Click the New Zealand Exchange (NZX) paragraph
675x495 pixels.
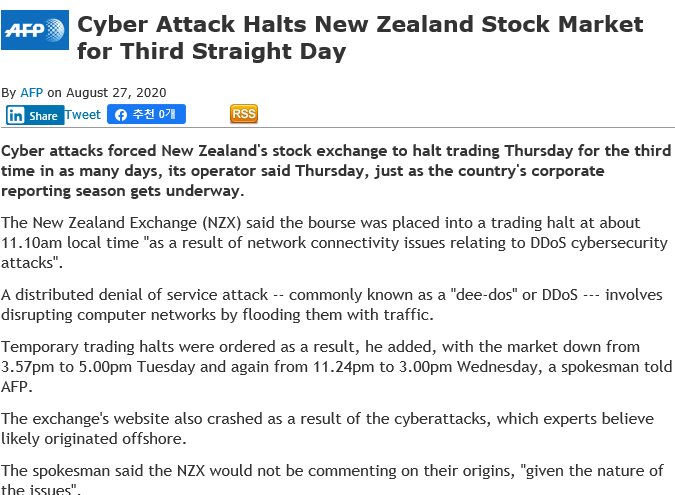coord(334,242)
